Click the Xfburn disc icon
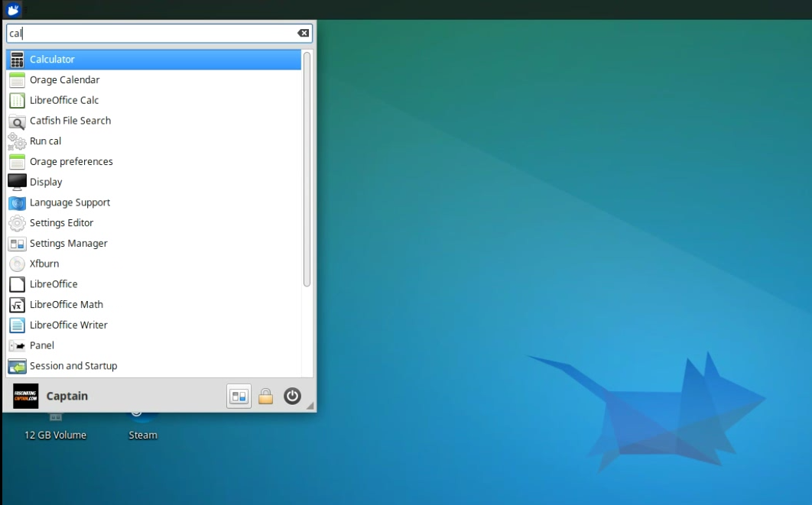This screenshot has width=812, height=505. [x=17, y=264]
